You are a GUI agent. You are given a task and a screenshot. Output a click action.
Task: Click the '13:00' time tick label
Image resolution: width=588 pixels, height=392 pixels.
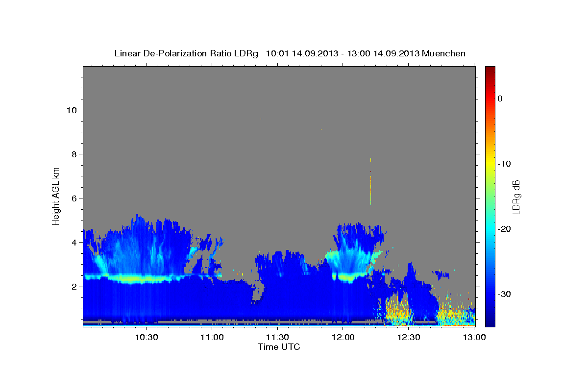click(475, 337)
